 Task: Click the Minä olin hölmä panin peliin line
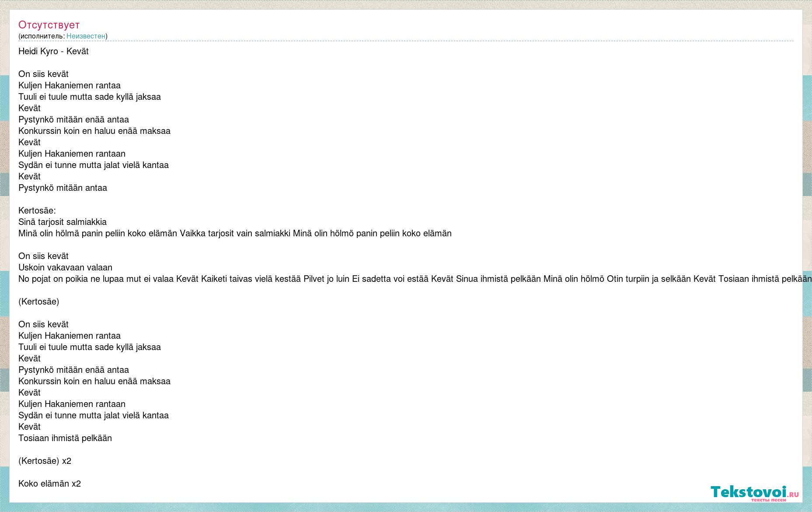tap(235, 233)
